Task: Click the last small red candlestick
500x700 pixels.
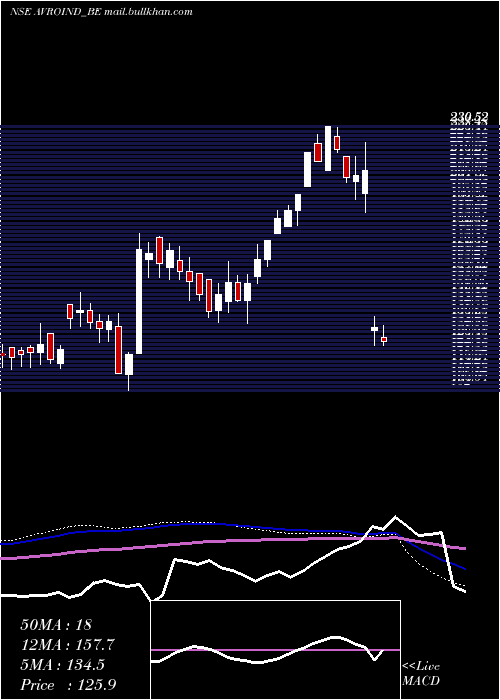Action: pyautogui.click(x=383, y=340)
